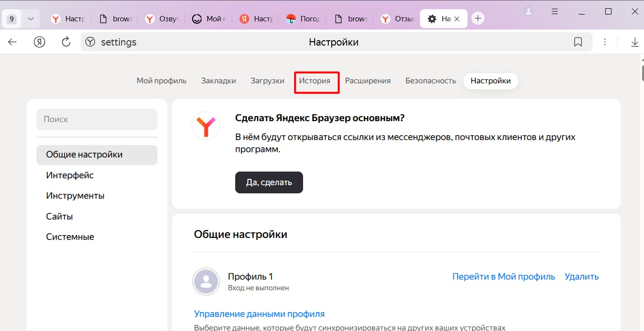Screen dimensions: 644x331
Task: Confirm with the Да, сделать button
Action: tap(269, 182)
